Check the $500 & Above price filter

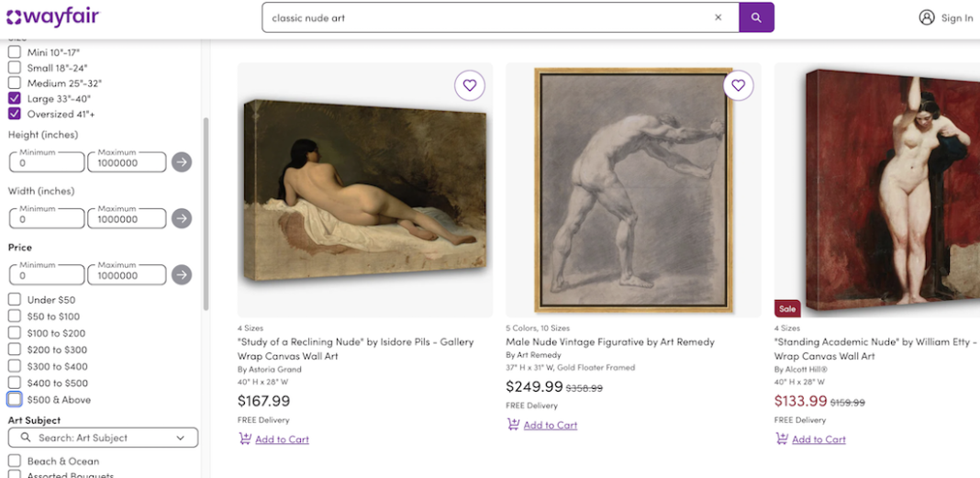coord(15,399)
